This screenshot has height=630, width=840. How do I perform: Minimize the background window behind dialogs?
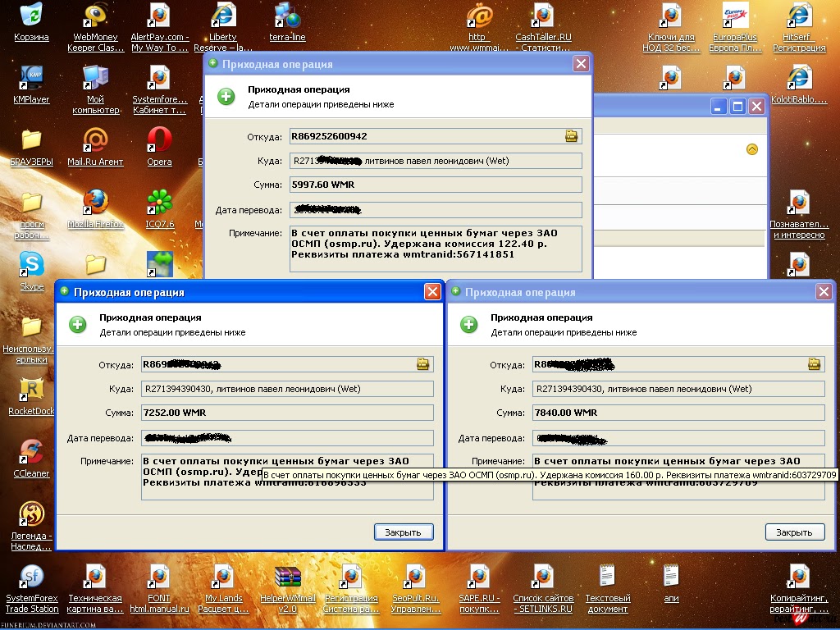(719, 107)
